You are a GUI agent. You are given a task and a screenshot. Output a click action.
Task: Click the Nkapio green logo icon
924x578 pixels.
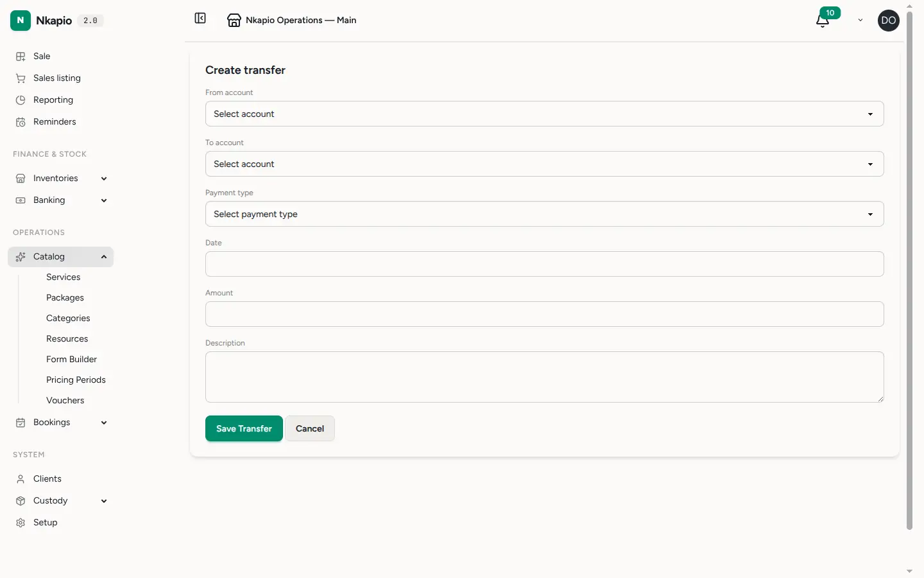pos(21,21)
